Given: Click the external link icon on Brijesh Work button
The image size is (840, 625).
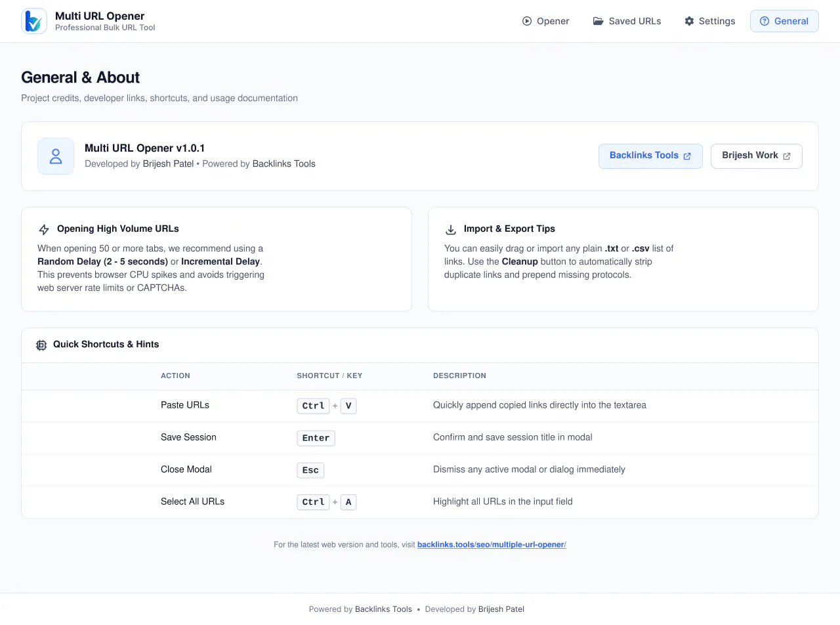Looking at the screenshot, I should pyautogui.click(x=787, y=156).
